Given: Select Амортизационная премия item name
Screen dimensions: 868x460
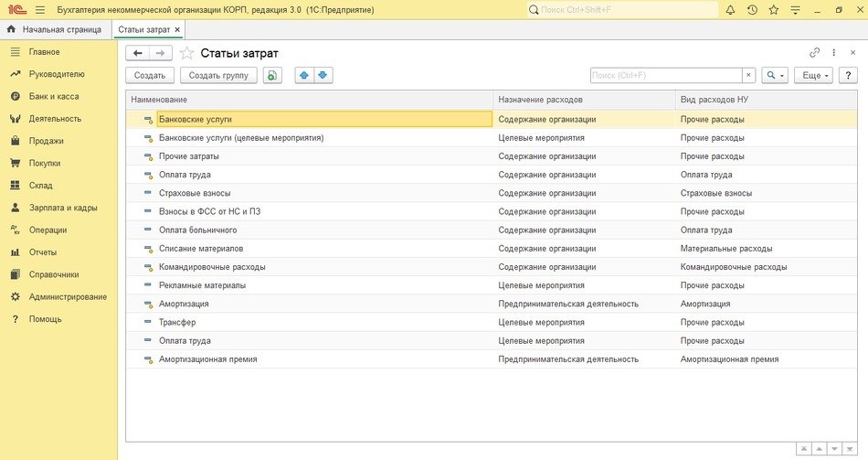Looking at the screenshot, I should click(208, 359).
